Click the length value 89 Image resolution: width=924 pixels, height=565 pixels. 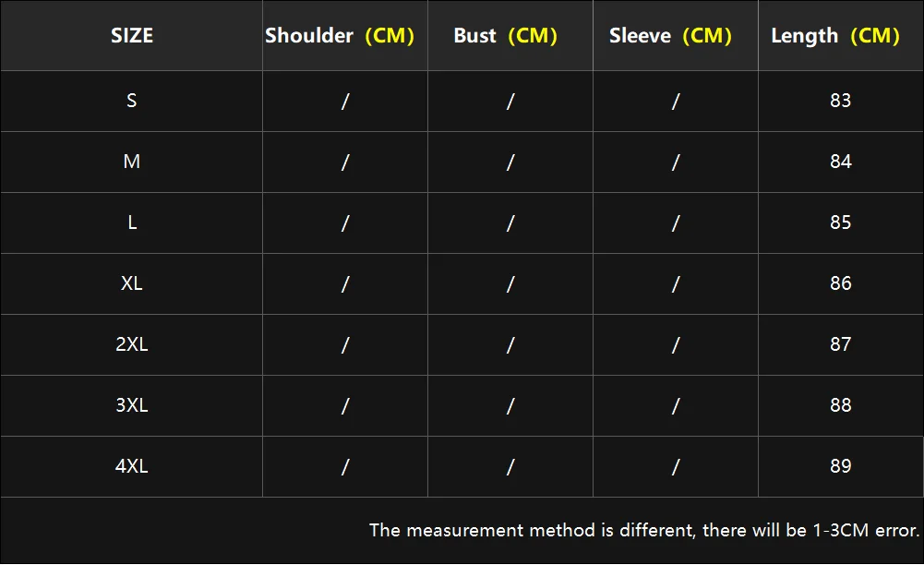point(841,466)
